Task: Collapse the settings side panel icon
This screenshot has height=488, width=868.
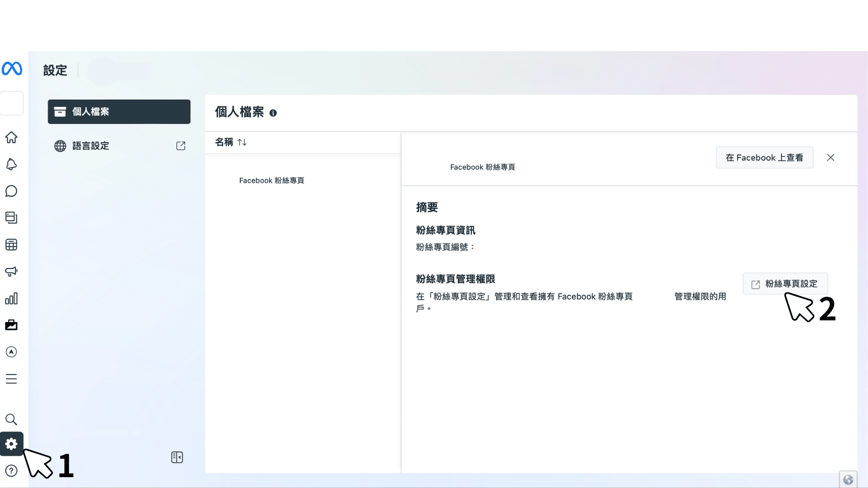Action: pos(177,457)
